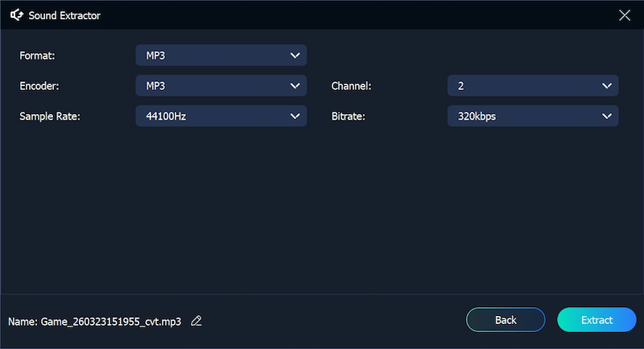Click the Sound Extractor logo icon
This screenshot has height=349, width=644.
point(15,15)
